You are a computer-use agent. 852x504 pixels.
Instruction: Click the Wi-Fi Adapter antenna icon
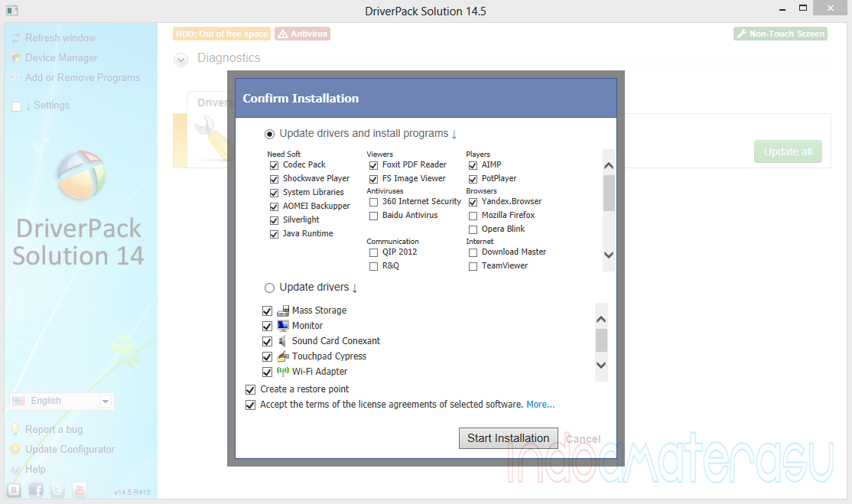[x=282, y=372]
